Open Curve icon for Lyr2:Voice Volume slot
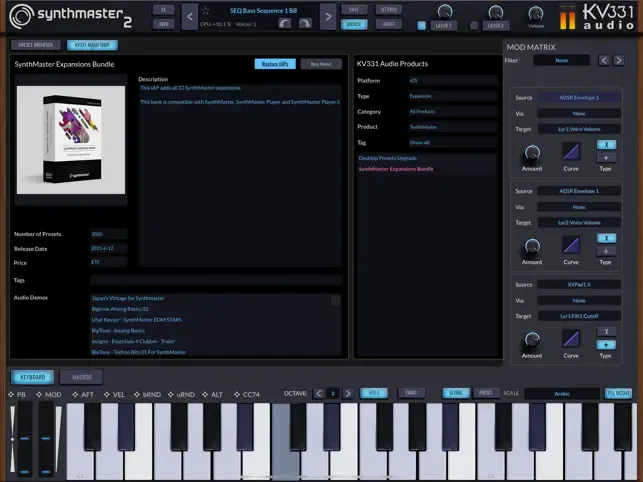 (x=571, y=245)
